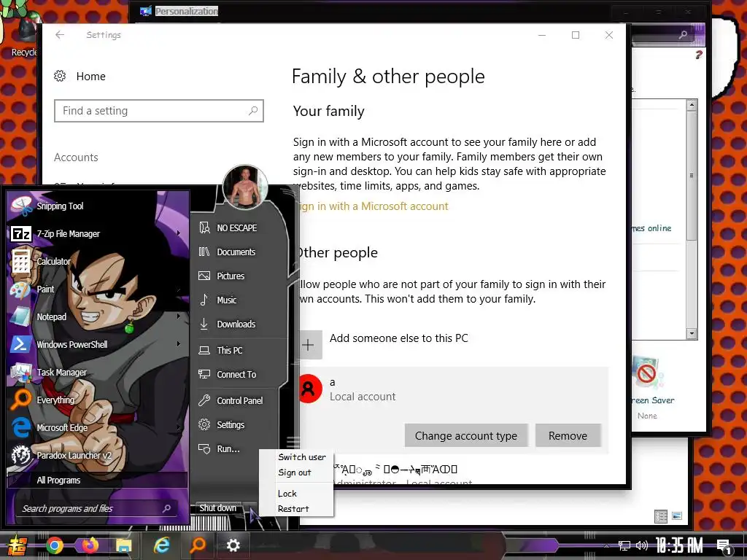
Task: Switch to Settings gear on taskbar
Action: tap(233, 545)
